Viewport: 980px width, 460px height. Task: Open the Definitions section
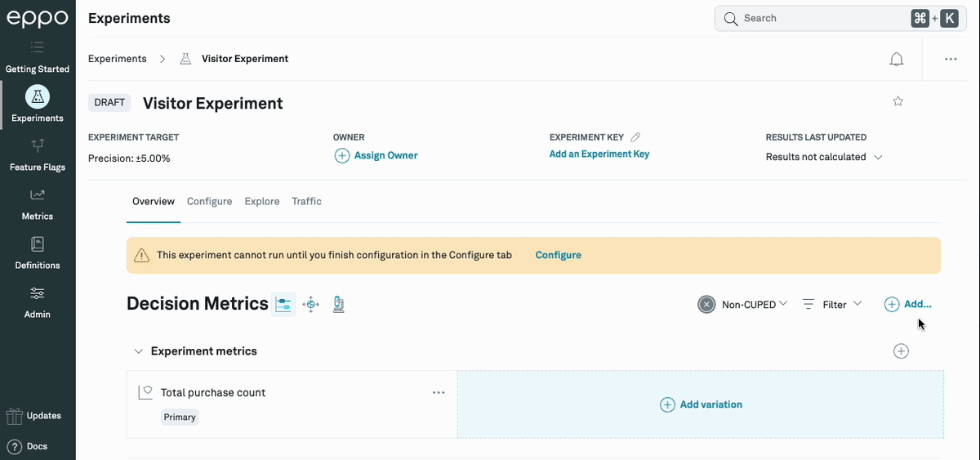point(38,253)
